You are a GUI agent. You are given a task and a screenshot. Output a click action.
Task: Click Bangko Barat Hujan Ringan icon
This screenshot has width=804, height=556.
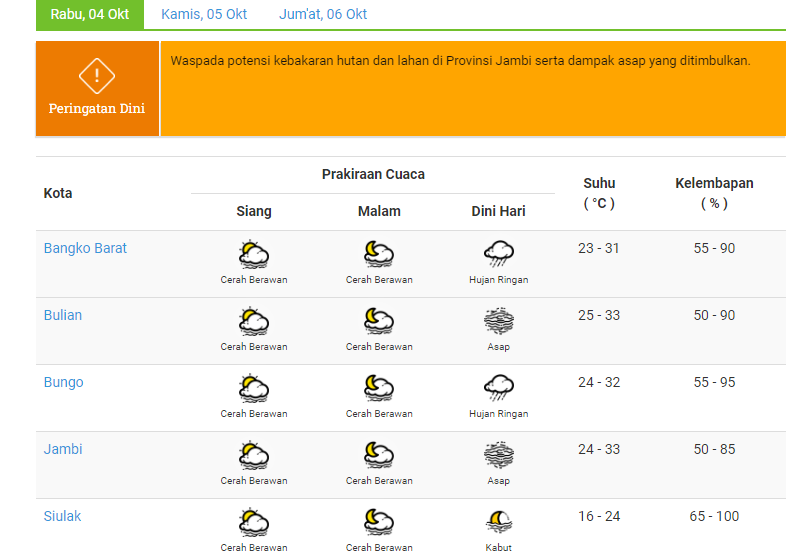click(498, 254)
